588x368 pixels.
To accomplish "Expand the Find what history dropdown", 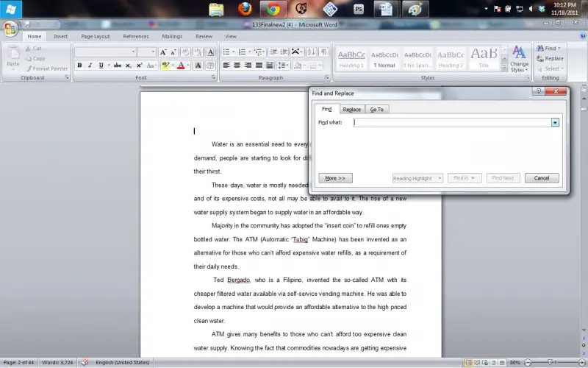I will 555,122.
